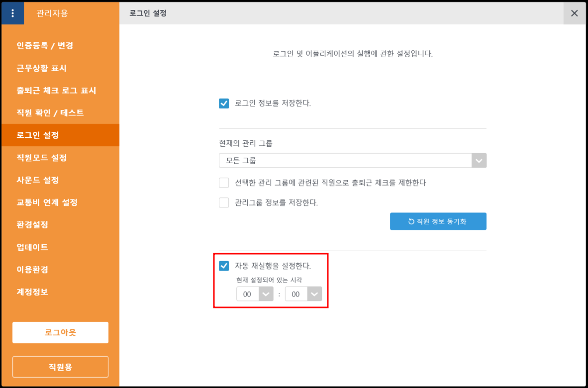
Task: Open the three-dot menu icon
Action: pos(12,13)
